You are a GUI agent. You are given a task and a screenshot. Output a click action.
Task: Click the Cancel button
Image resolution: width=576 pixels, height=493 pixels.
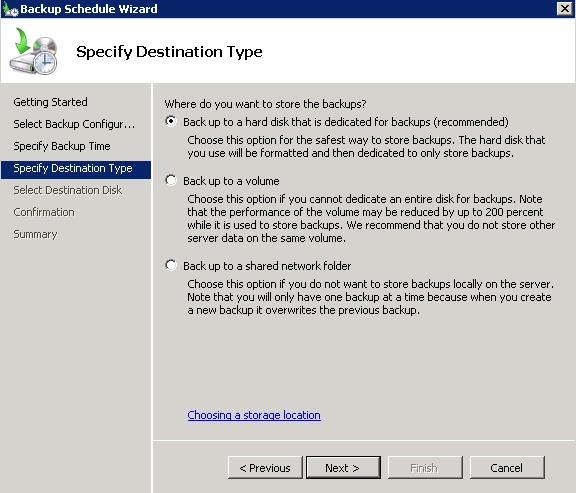tap(507, 468)
